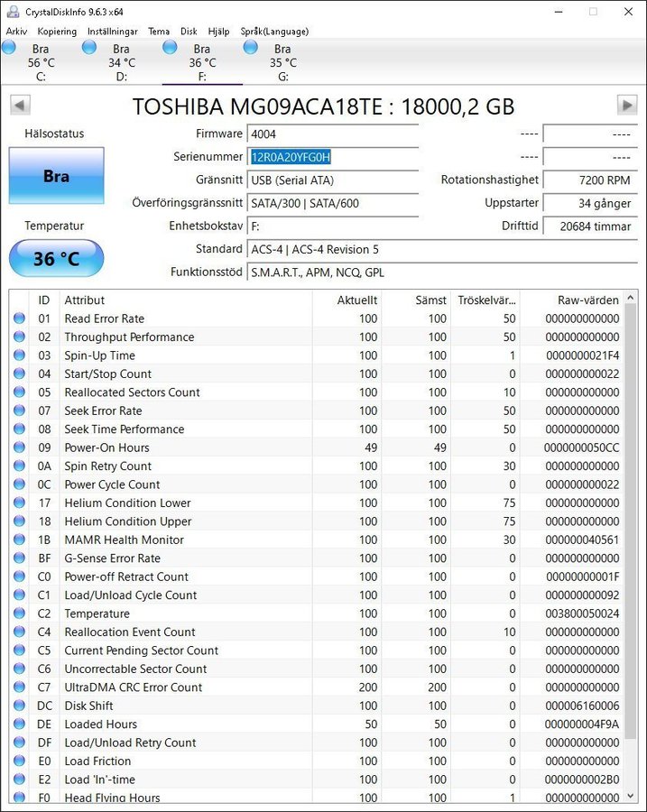The image size is (647, 812).
Task: Click the Firmware value field 4004
Action: coord(333,134)
